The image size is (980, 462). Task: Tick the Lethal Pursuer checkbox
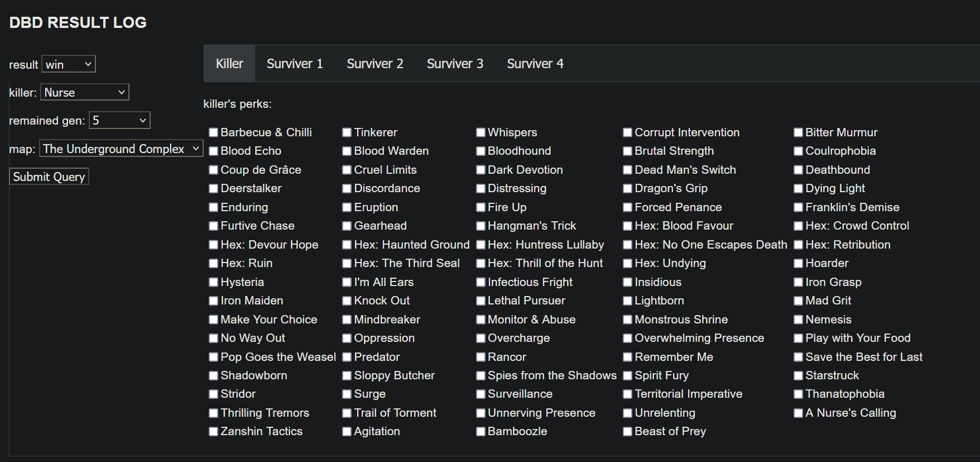coord(481,301)
